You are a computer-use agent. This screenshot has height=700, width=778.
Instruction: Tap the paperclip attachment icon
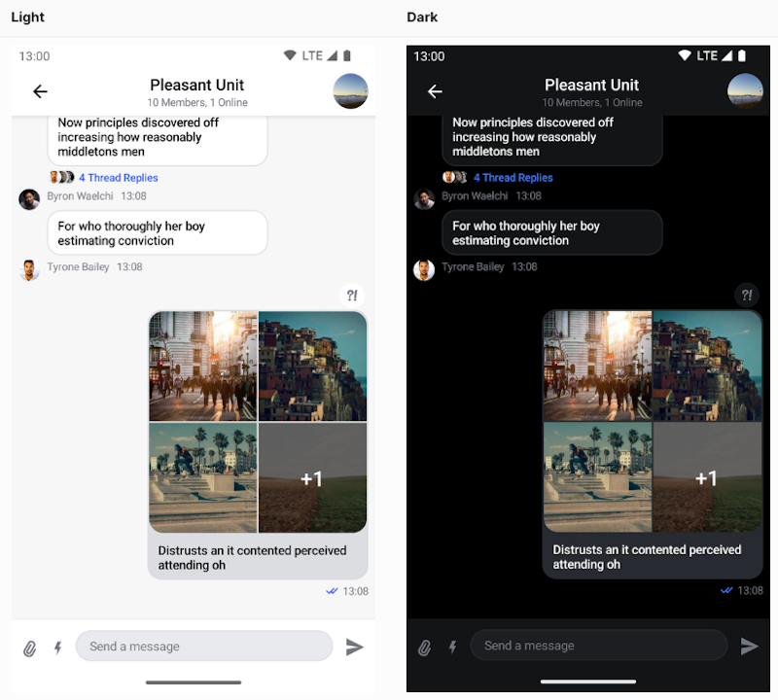point(29,646)
